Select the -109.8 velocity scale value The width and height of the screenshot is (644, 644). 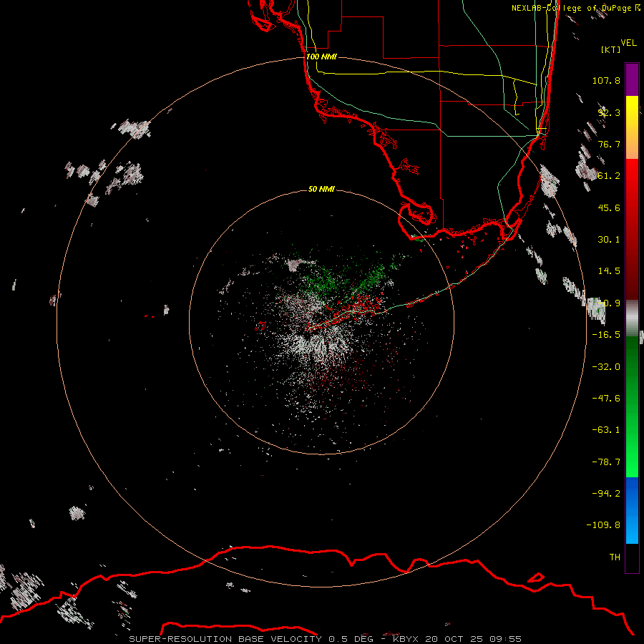(603, 525)
